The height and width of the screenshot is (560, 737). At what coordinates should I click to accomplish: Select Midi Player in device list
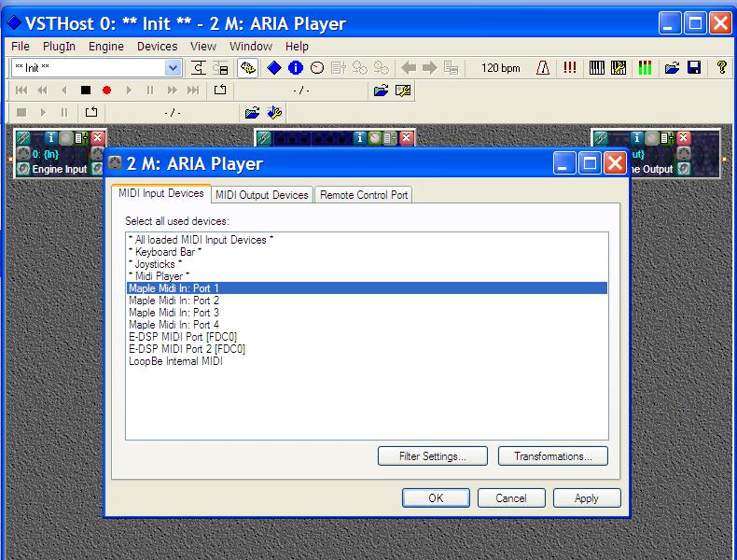[x=367, y=276]
